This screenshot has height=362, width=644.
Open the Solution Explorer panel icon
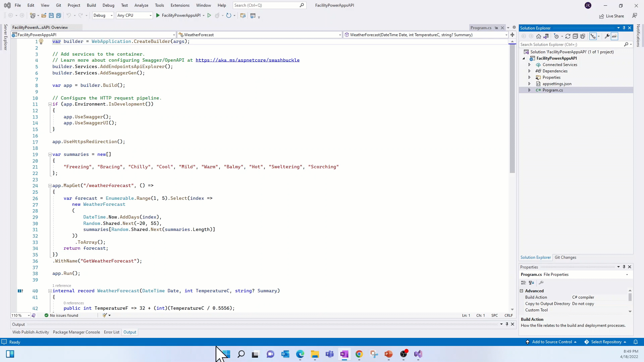(x=536, y=257)
